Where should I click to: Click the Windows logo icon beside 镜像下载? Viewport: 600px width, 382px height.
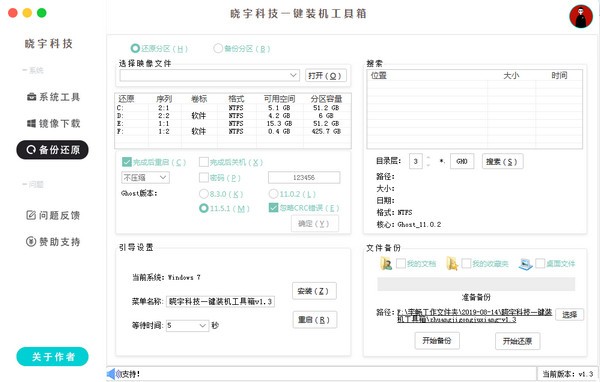[x=31, y=123]
